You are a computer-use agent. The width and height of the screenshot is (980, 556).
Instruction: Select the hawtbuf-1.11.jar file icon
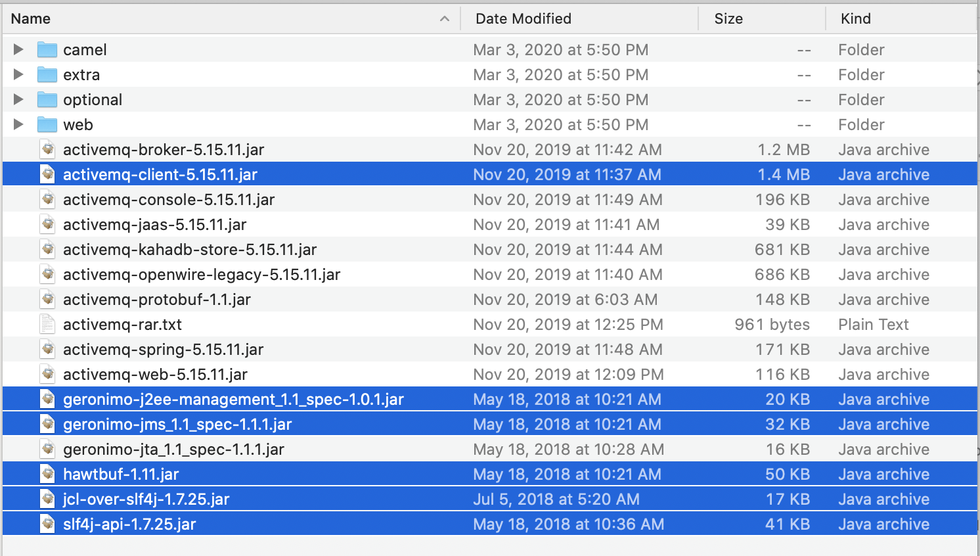tap(47, 474)
